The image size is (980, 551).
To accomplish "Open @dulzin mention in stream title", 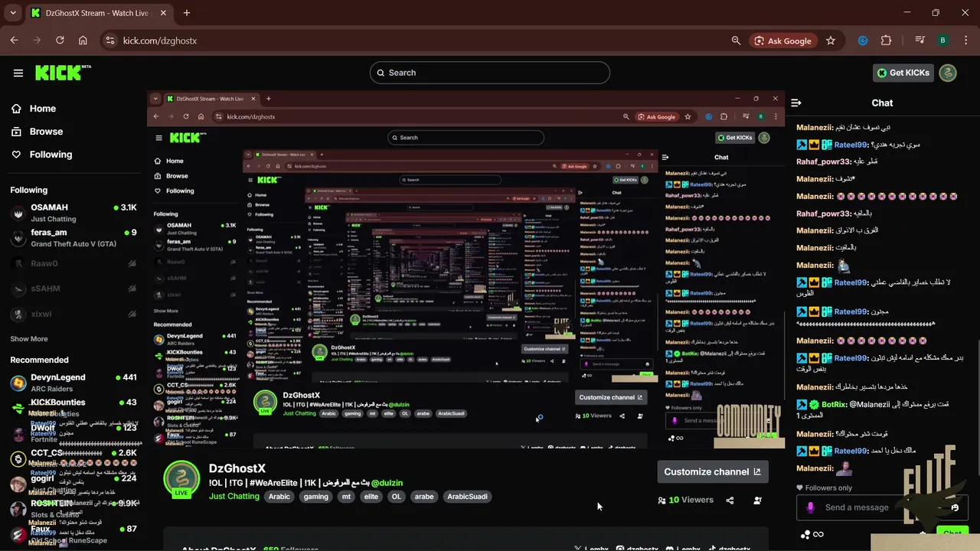I will [x=387, y=483].
